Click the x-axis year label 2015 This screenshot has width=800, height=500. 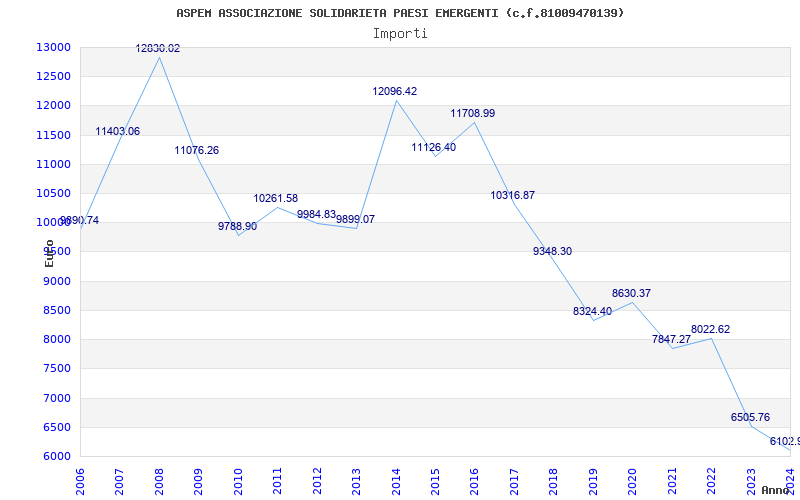[x=435, y=481]
